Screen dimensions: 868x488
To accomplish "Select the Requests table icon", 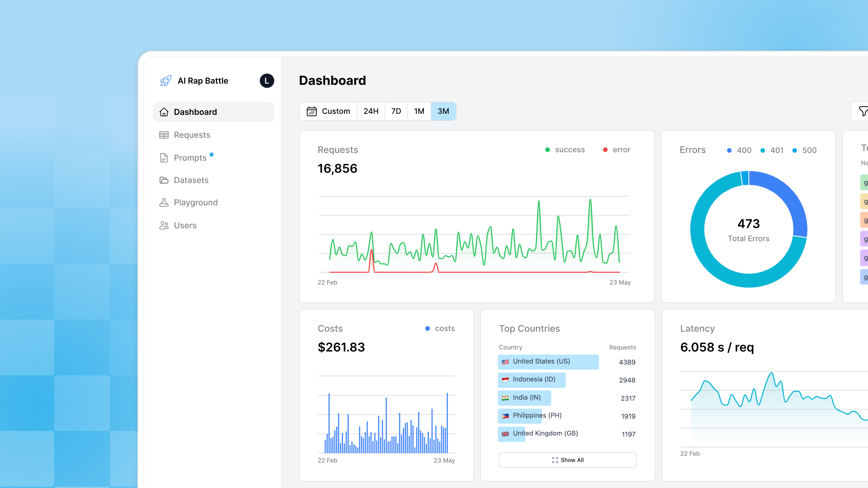I will tap(164, 135).
